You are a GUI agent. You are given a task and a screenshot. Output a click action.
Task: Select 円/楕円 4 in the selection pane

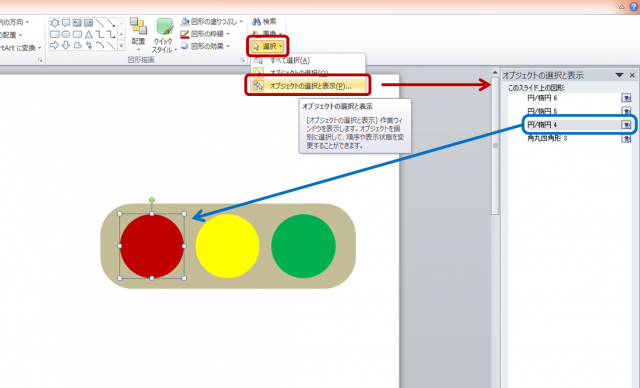click(x=542, y=125)
